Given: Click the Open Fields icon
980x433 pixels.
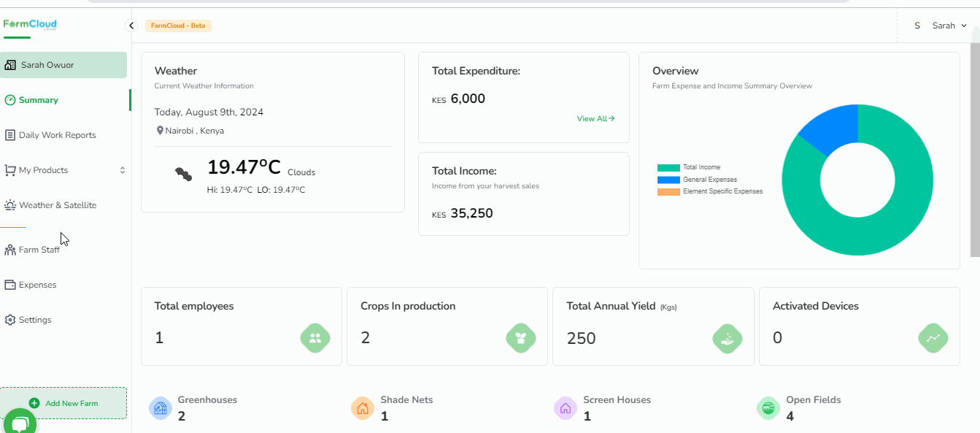Looking at the screenshot, I should [768, 408].
